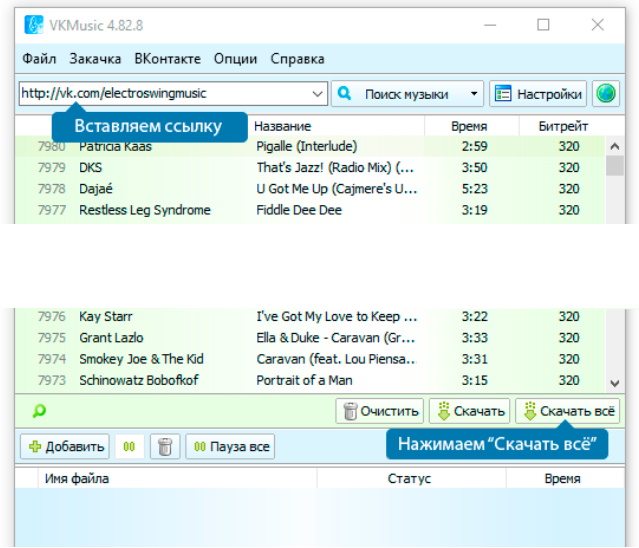The height and width of the screenshot is (548, 639).
Task: Open the Опции menu
Action: click(x=236, y=59)
